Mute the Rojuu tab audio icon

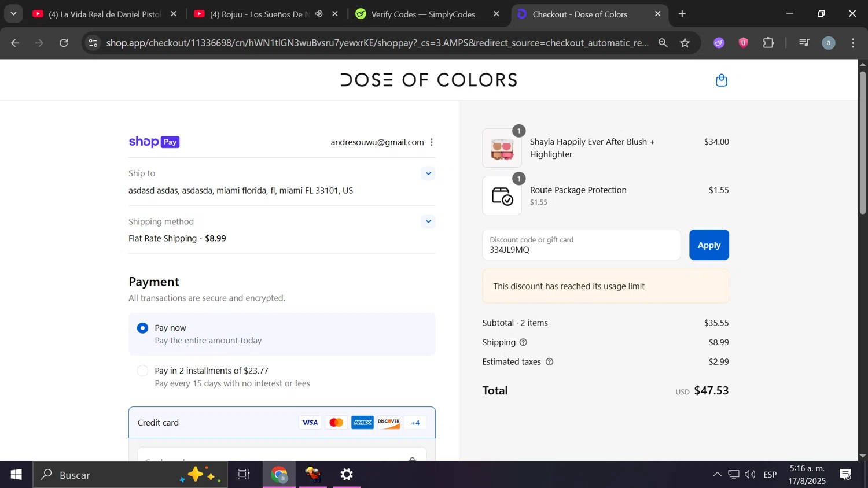click(x=319, y=14)
